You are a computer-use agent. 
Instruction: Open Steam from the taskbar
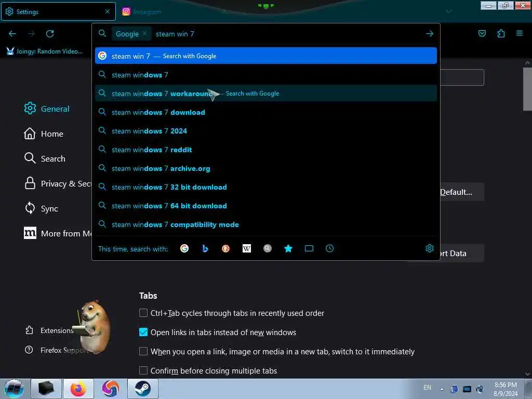point(142,389)
